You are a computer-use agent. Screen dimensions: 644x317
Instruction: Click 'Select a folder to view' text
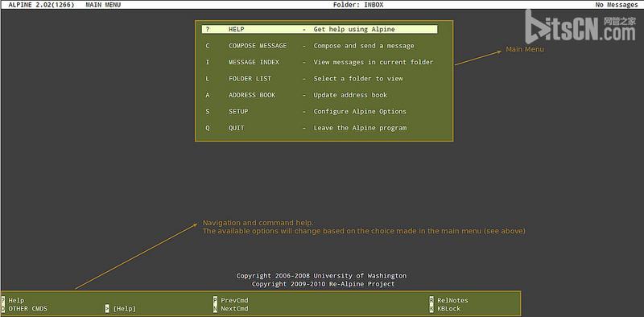tap(358, 78)
